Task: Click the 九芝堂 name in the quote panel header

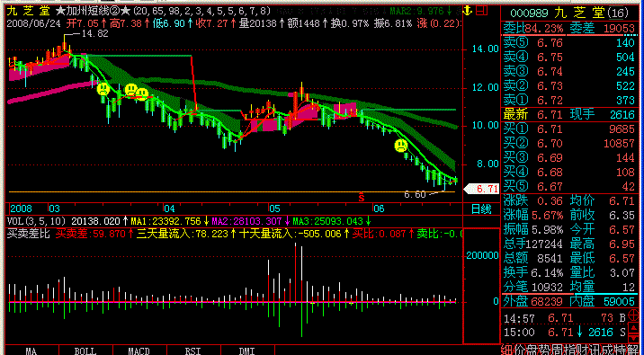Action: 579,13
